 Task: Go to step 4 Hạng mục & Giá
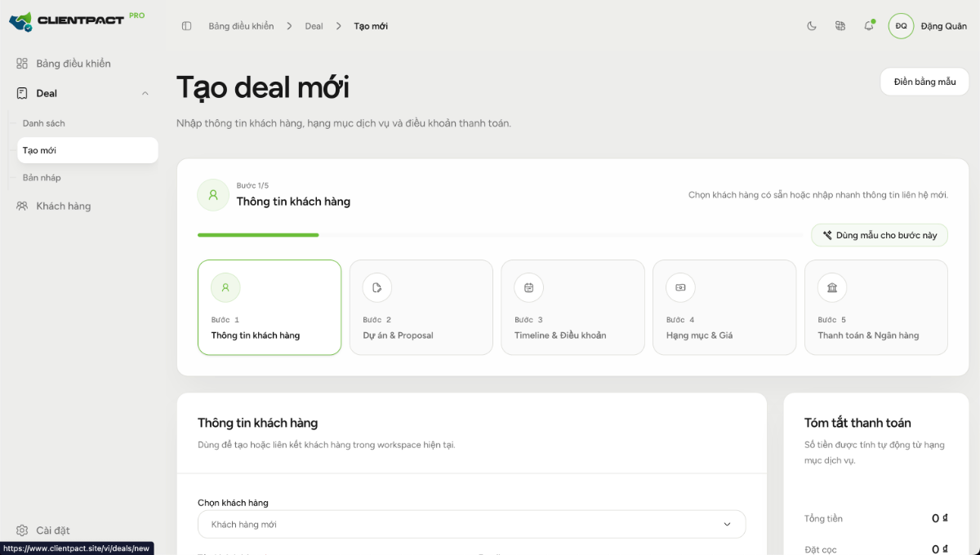click(x=724, y=308)
